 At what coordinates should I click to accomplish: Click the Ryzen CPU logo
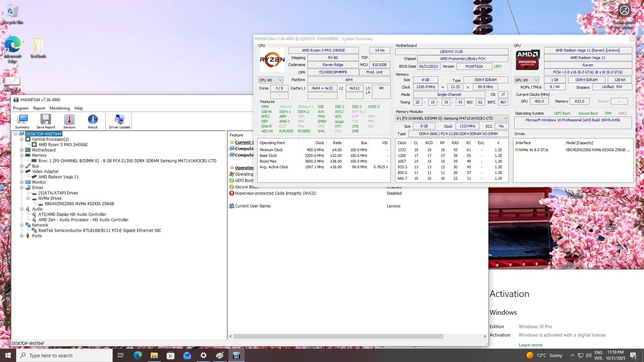point(272,60)
